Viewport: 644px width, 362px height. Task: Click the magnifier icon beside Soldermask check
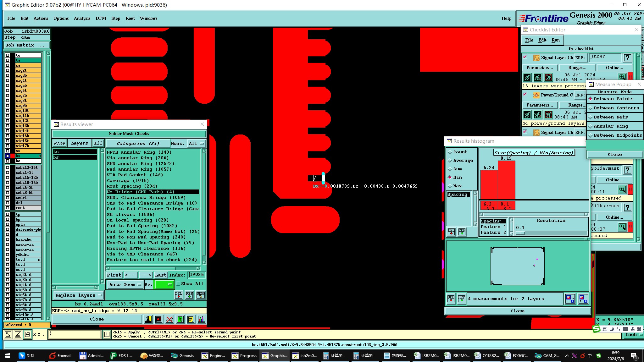[622, 189]
